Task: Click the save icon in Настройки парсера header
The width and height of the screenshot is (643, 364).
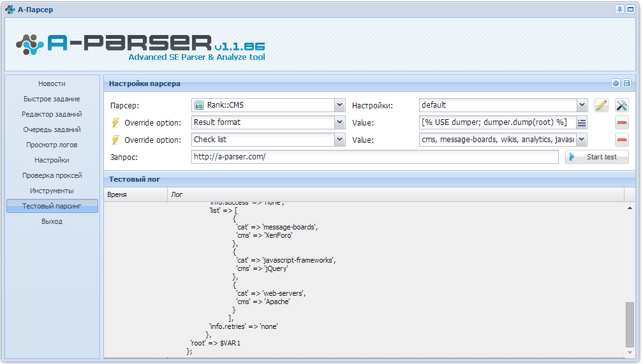Action: (x=626, y=84)
